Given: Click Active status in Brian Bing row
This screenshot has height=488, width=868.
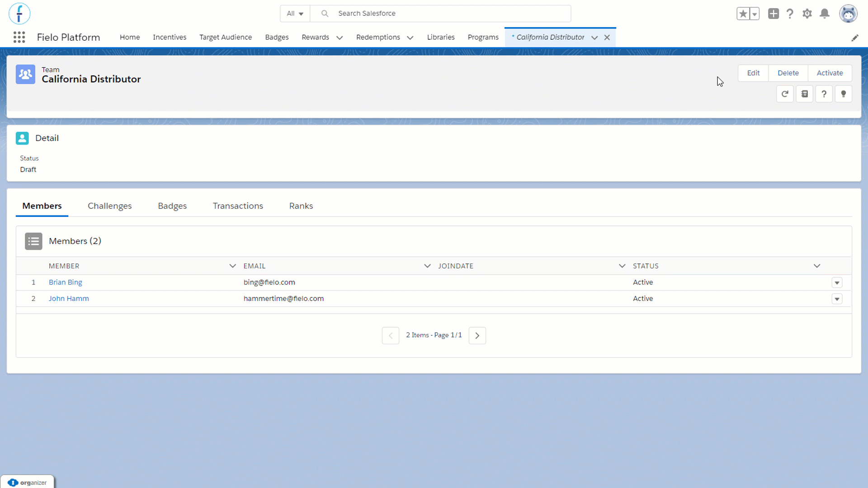Looking at the screenshot, I should 643,282.
